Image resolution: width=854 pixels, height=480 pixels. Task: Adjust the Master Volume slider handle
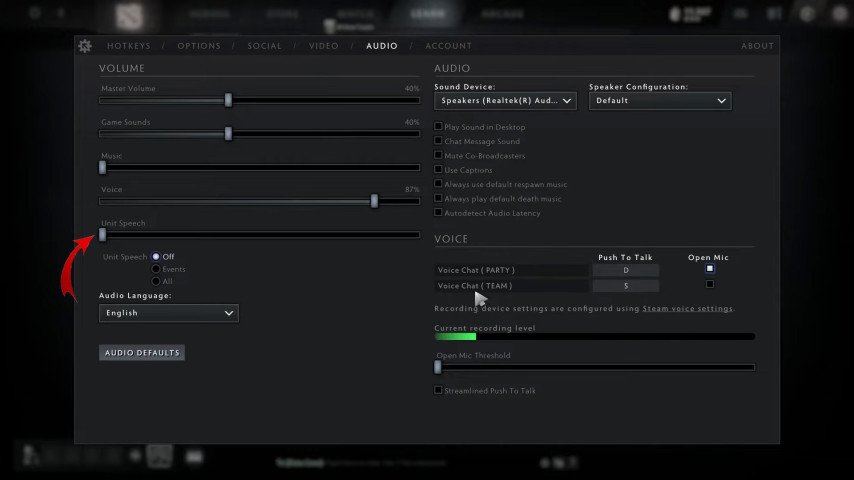tap(228, 100)
